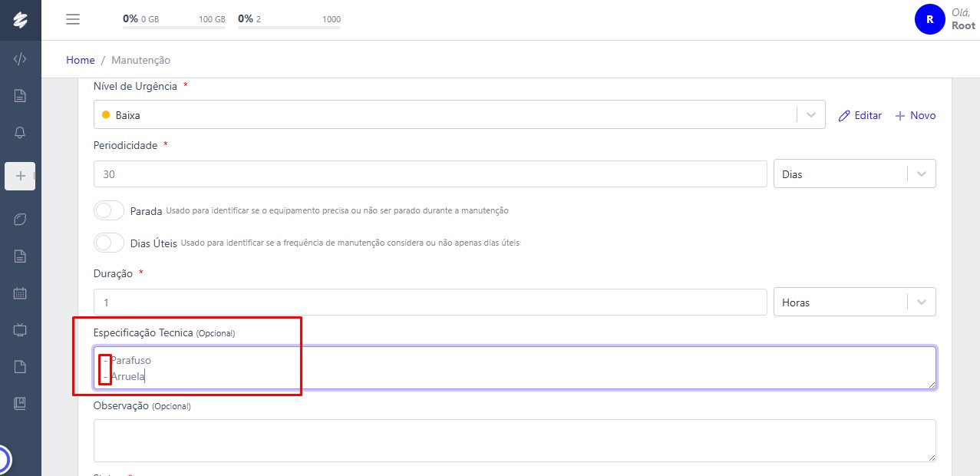
Task: Click the Periodicidade number field
Action: (430, 174)
